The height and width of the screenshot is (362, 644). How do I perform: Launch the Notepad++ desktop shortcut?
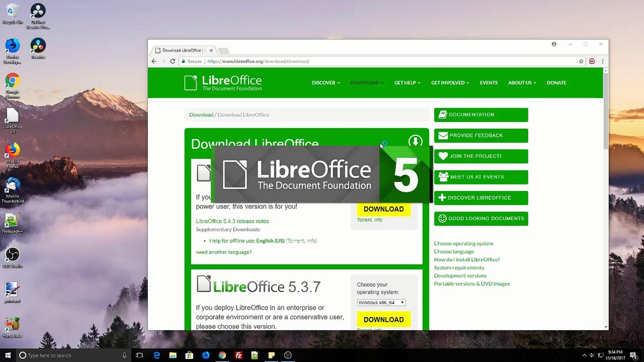(13, 223)
